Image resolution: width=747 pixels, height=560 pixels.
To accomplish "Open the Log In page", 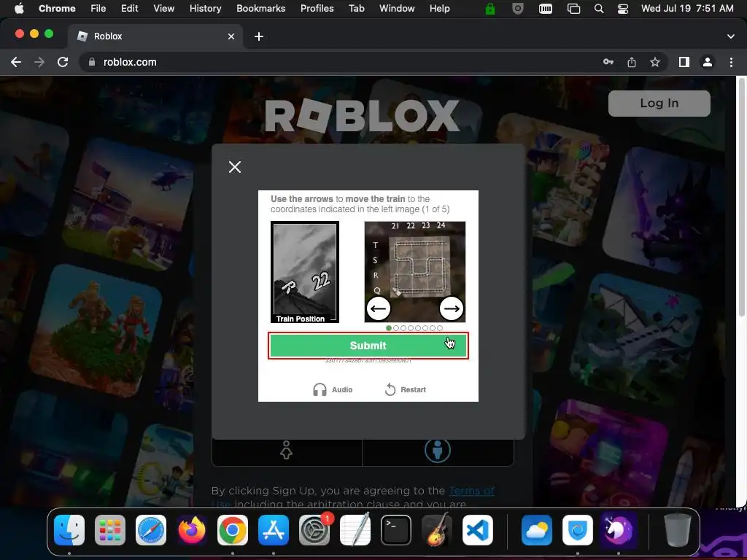I will (x=659, y=104).
